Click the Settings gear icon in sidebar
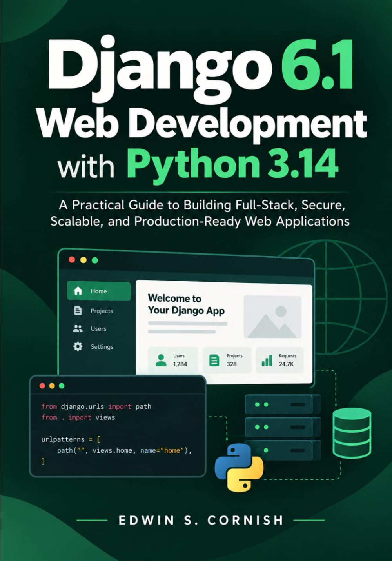Screen dimensions: 392x561 (78, 346)
